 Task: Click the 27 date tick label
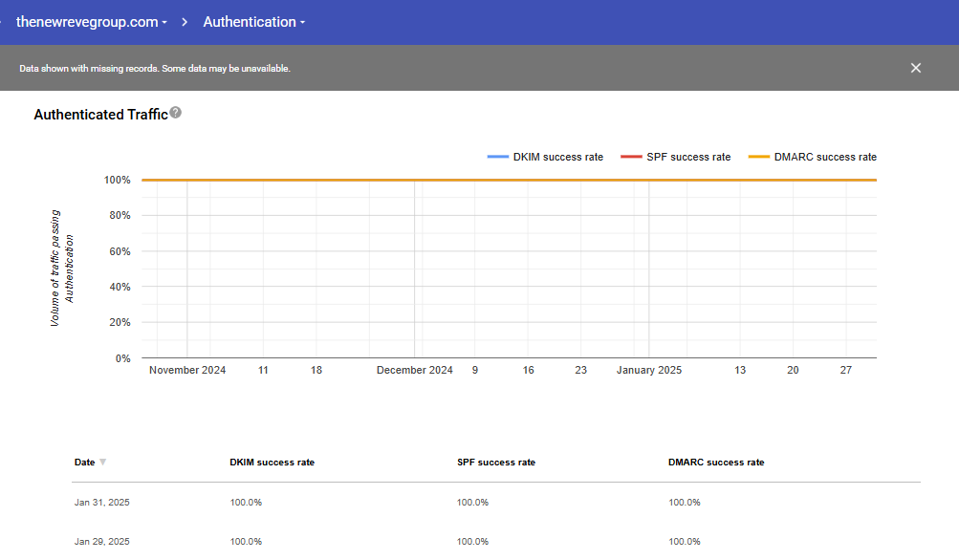tap(846, 370)
